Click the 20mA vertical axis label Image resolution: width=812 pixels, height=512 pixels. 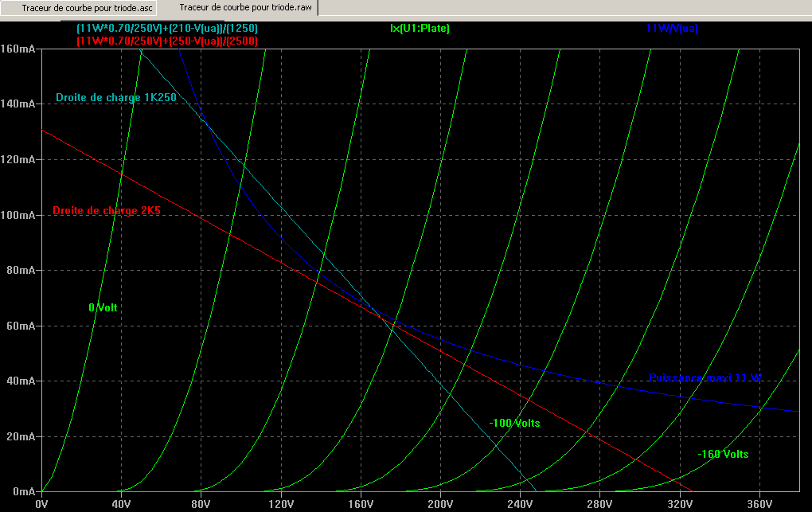21,436
